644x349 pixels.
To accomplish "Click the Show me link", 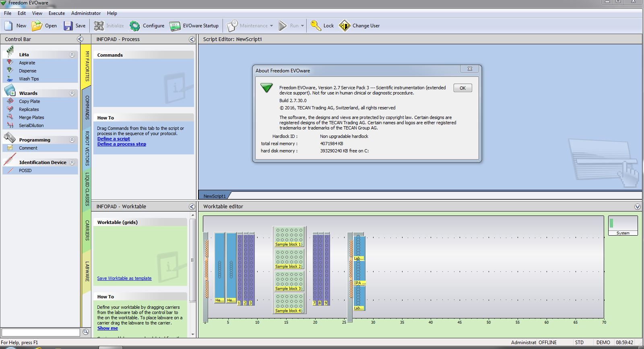I will 107,328.
